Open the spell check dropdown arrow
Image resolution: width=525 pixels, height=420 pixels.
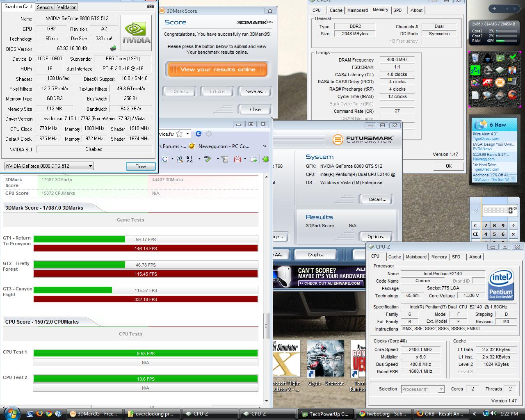coord(217,159)
